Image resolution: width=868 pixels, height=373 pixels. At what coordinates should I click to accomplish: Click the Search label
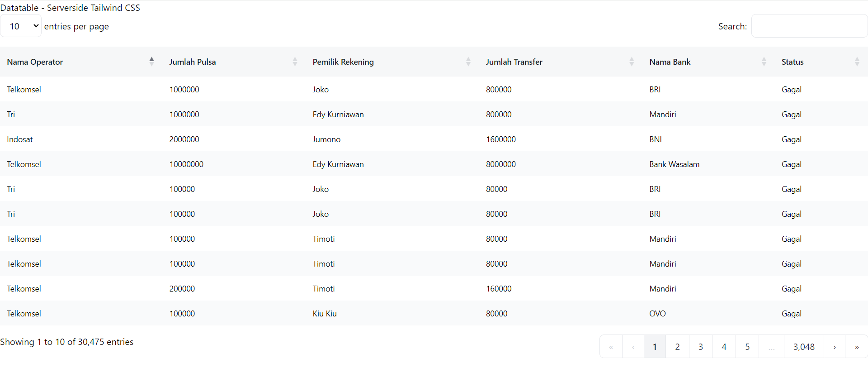tap(732, 26)
